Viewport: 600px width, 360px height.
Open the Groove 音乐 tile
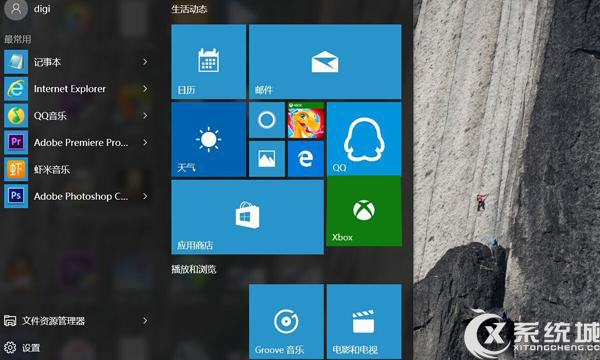286,321
